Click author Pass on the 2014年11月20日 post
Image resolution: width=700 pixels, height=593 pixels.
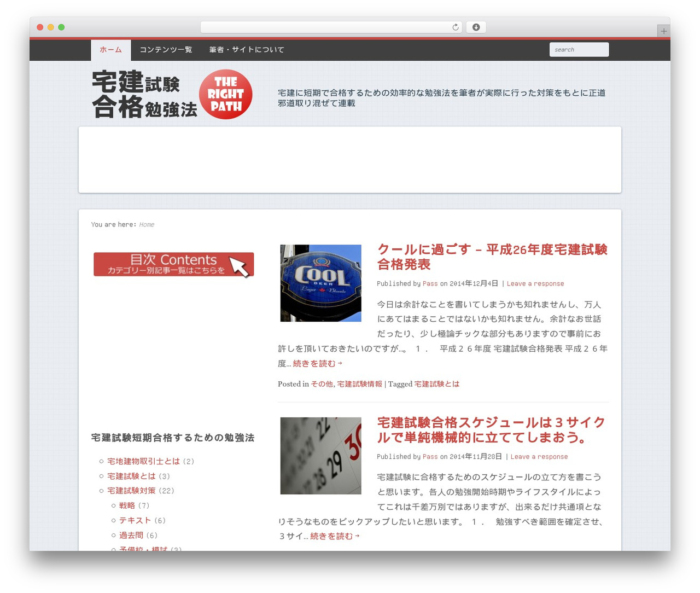coord(430,457)
